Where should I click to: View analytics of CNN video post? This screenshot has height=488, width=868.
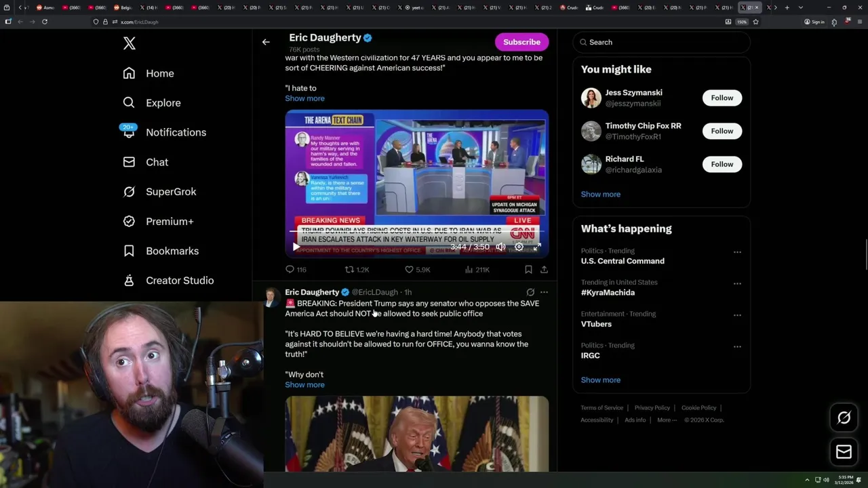(477, 270)
